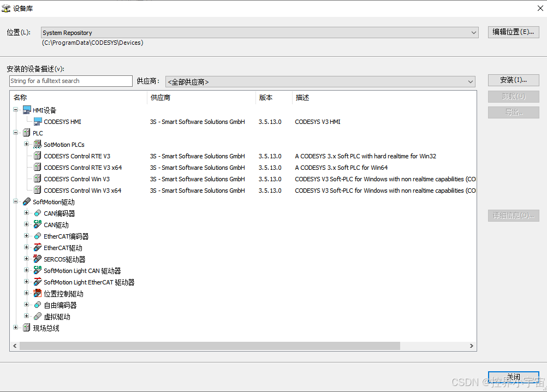Expand the CAN驱动 node
Screen dimensions: 547x392
(27, 224)
